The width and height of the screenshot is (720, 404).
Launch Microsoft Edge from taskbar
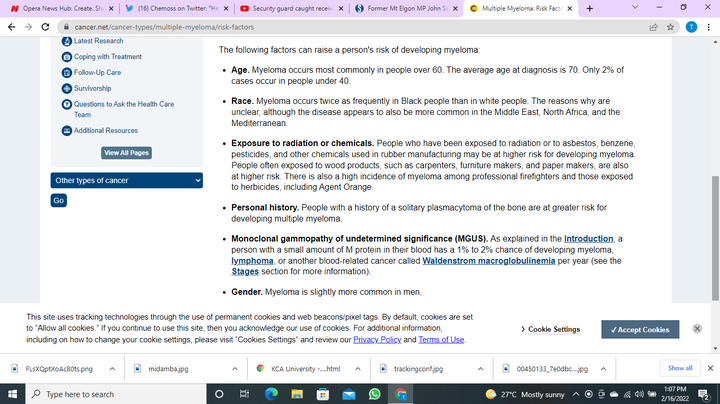click(x=271, y=394)
